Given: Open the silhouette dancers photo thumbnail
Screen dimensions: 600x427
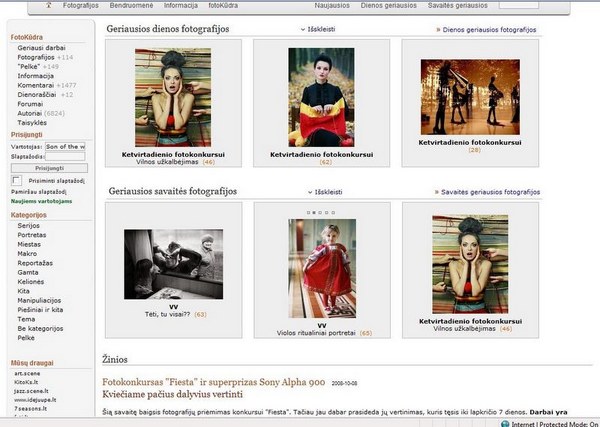Looking at the screenshot, I should [x=470, y=97].
